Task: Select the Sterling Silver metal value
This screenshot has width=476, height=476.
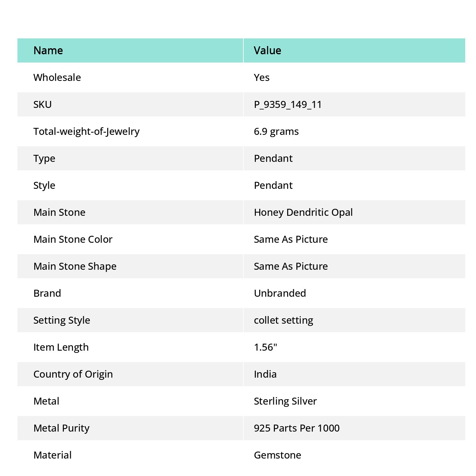Action: point(285,401)
